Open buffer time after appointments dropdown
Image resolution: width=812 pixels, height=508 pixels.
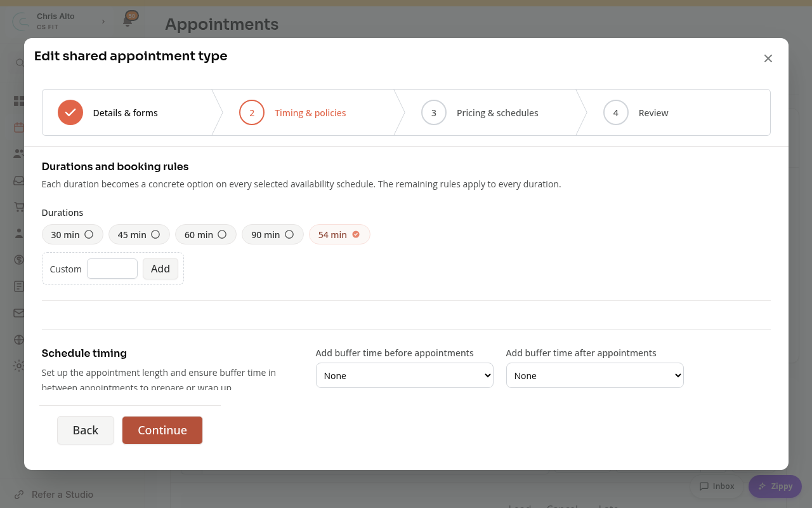pos(595,375)
